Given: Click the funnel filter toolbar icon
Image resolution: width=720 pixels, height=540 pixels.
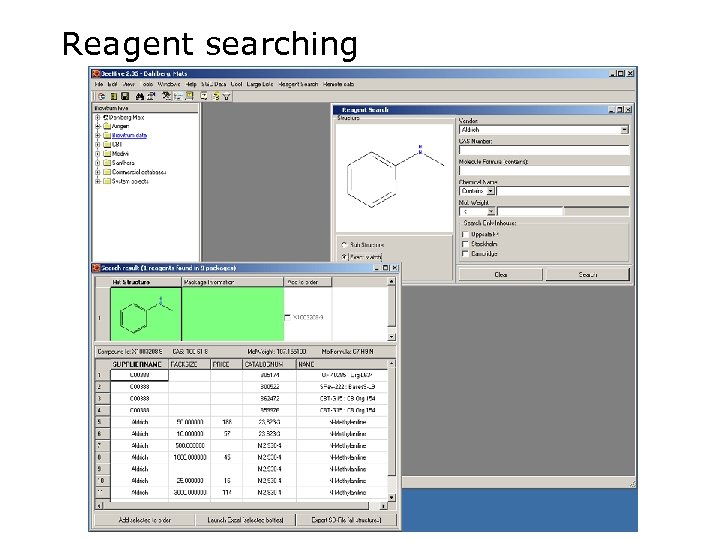Looking at the screenshot, I should tap(226, 96).
